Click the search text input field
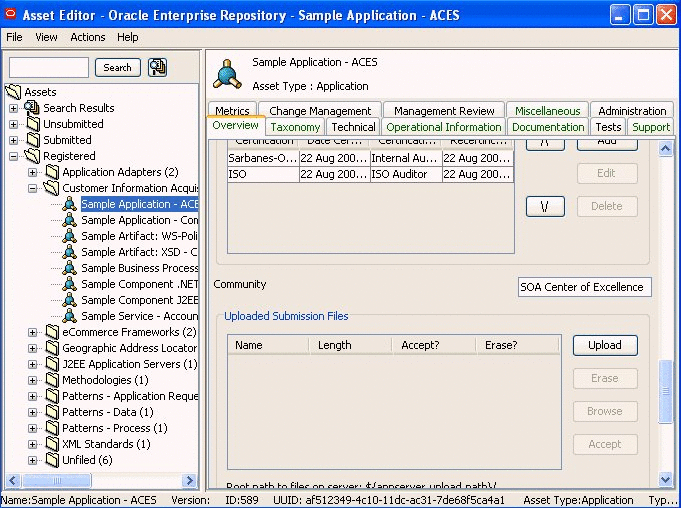Viewport: 681px width, 508px height. point(49,67)
